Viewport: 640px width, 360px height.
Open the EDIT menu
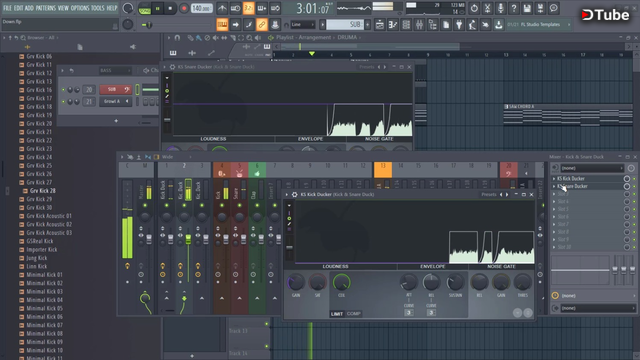click(x=18, y=8)
